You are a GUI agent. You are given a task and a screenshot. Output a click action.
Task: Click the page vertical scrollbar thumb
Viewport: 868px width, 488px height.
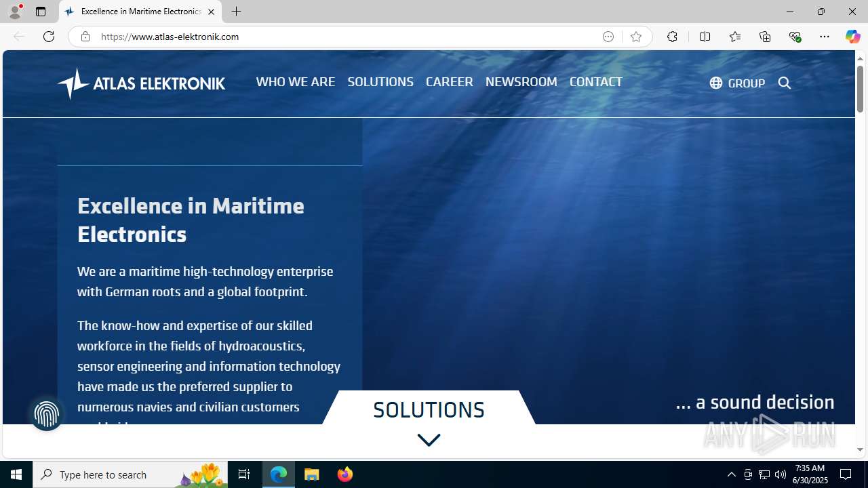click(x=860, y=89)
